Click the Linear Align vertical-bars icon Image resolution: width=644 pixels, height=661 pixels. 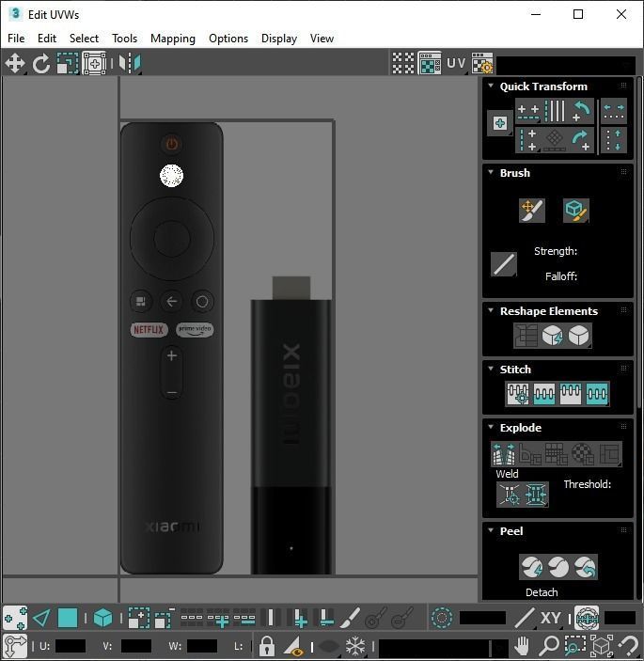(555, 111)
